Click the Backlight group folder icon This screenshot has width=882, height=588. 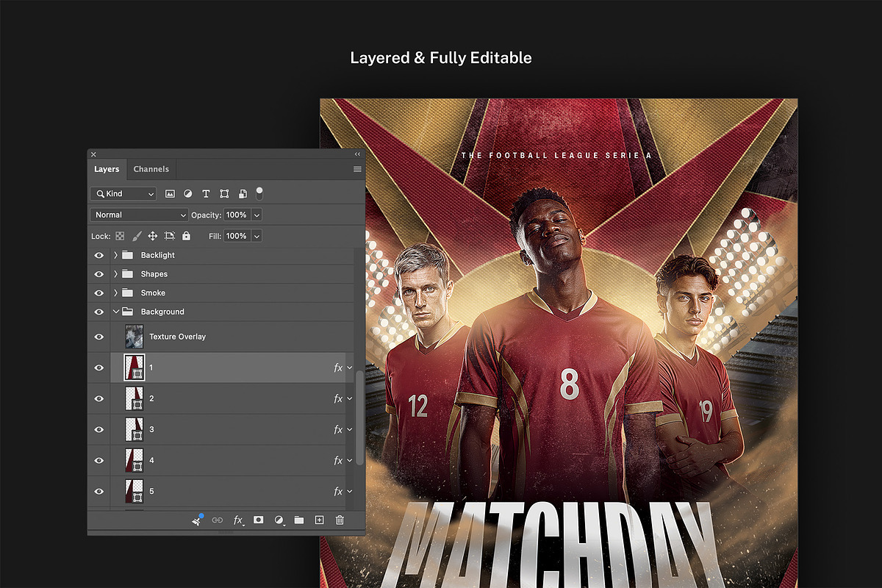(x=127, y=255)
